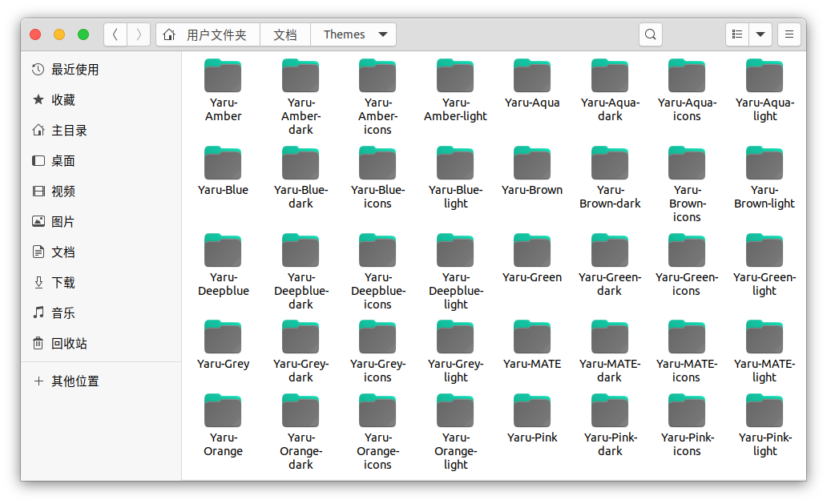The width and height of the screenshot is (827, 504).
Task: Select the Yaru-Deepblue-dark folder icon
Action: [300, 250]
